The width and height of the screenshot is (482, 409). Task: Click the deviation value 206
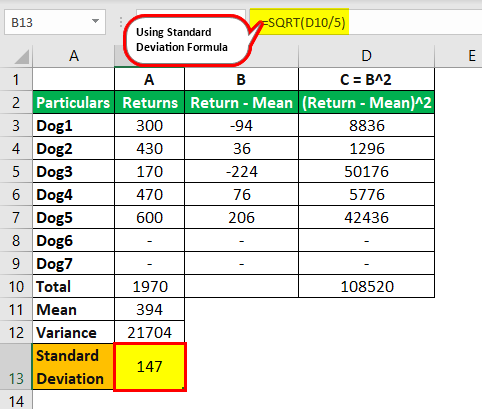[x=241, y=217]
